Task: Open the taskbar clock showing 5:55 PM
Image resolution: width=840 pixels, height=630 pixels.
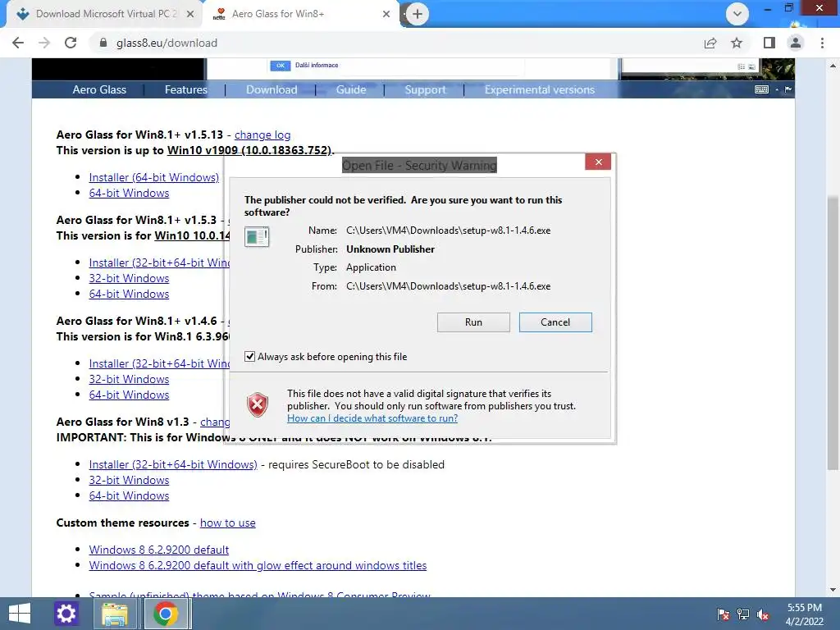Action: (x=804, y=614)
